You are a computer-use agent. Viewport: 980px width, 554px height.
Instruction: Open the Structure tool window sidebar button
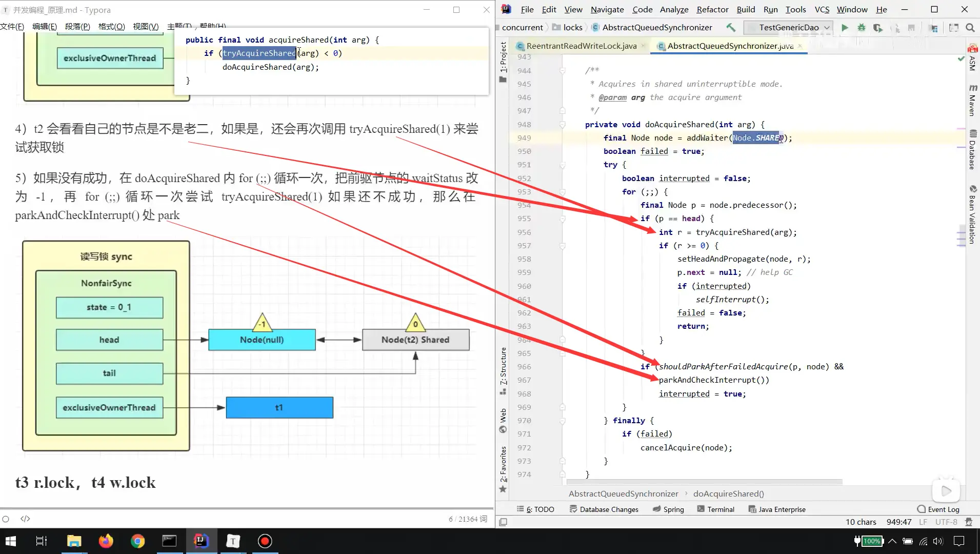click(x=503, y=370)
